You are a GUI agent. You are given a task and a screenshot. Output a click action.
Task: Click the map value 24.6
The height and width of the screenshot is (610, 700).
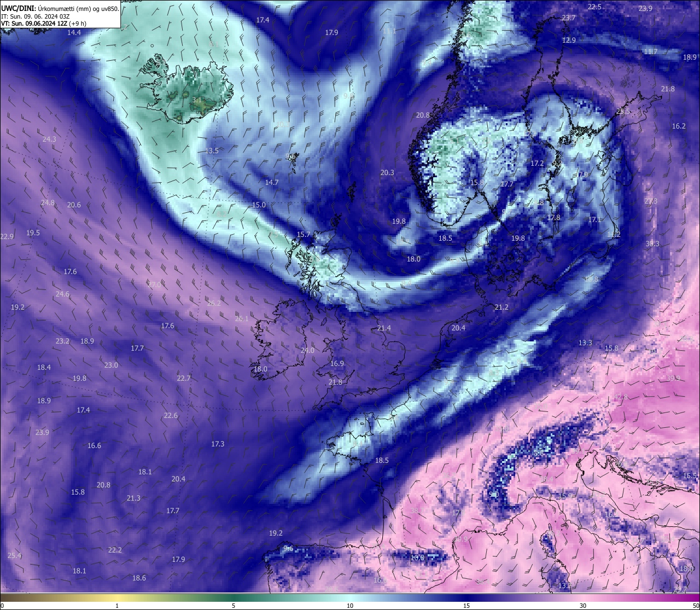click(x=62, y=294)
